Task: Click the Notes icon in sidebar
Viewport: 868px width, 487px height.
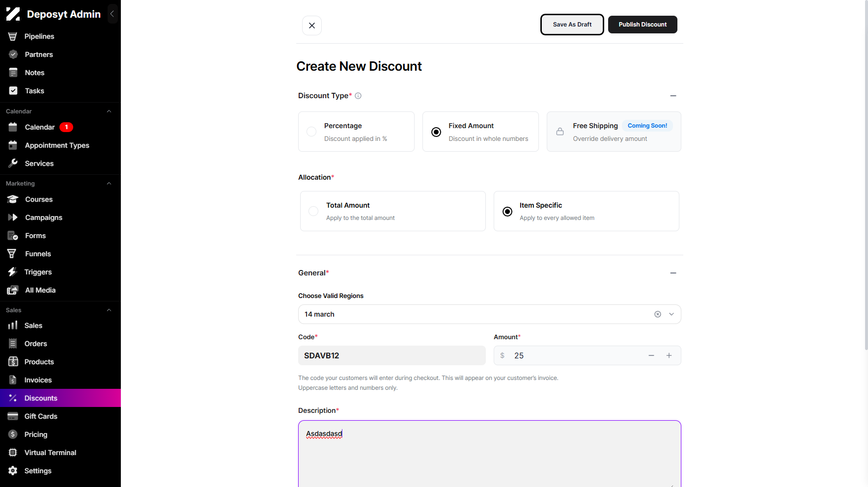Action: click(13, 73)
